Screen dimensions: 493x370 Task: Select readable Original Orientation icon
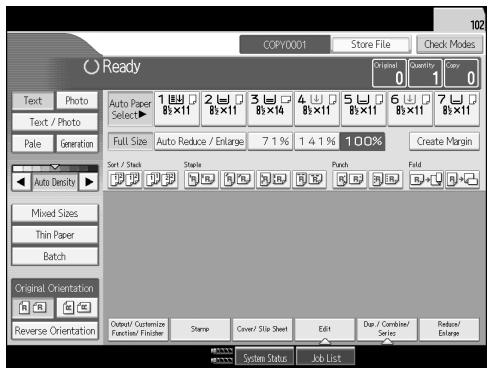tap(33, 307)
